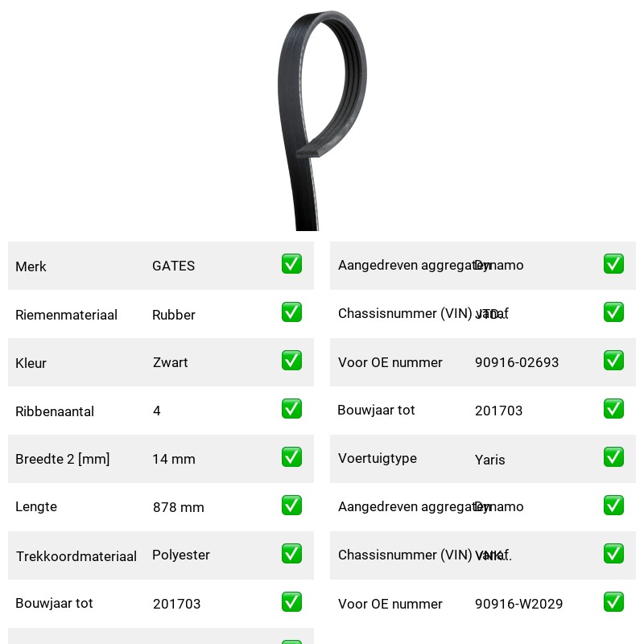
Task: Select the GATES brand value
Action: 173,266
